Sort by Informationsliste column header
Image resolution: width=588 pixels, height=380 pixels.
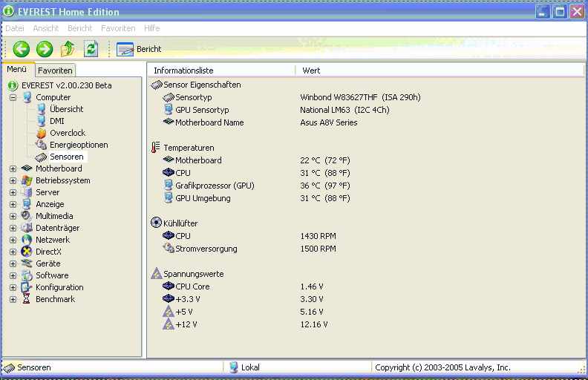[x=221, y=71]
